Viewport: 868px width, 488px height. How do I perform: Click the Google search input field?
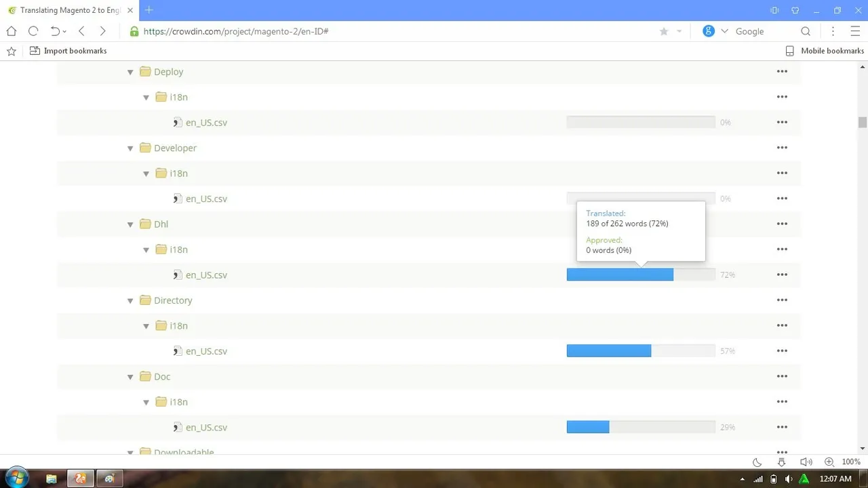(763, 31)
